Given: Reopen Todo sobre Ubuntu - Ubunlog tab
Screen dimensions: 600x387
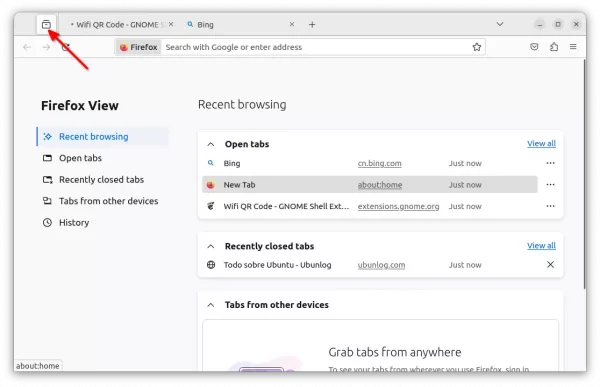Looking at the screenshot, I should click(x=370, y=265).
